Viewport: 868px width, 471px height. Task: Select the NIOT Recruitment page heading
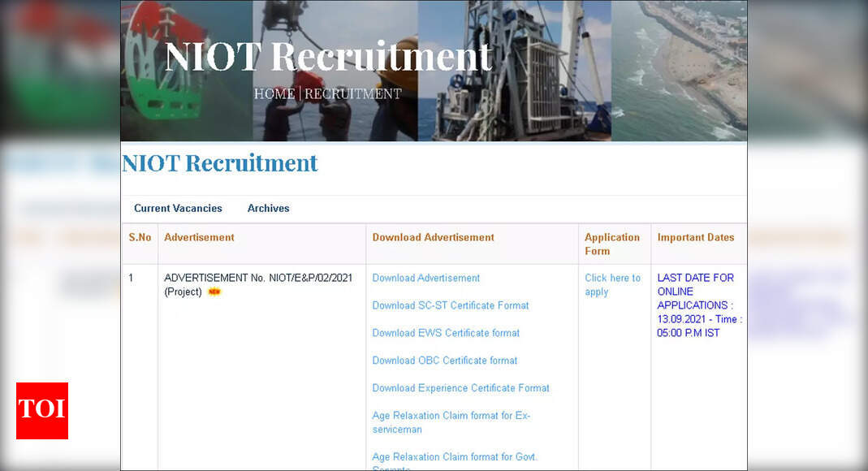pos(220,163)
